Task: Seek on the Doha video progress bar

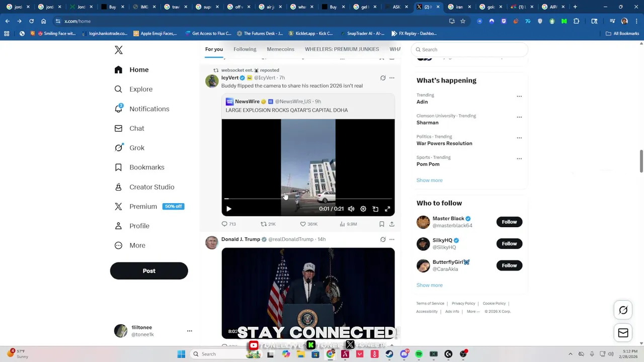Action: point(308,199)
